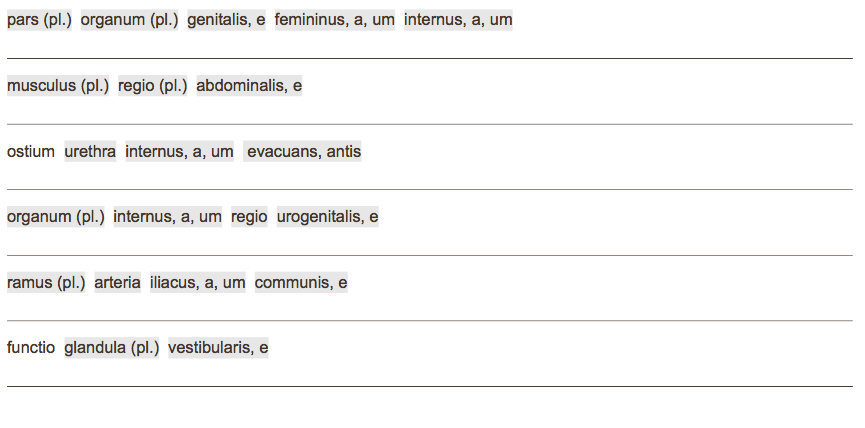This screenshot has width=865, height=428.
Task: Click the "genitalis, e" word chip
Action: click(226, 20)
